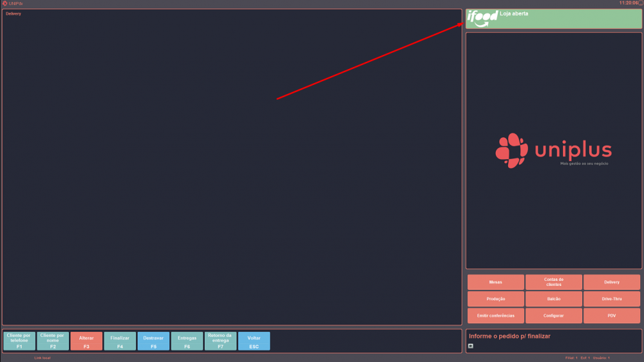This screenshot has width=644, height=362.
Task: Click the UniPdv app icon in title bar
Action: click(5, 3)
